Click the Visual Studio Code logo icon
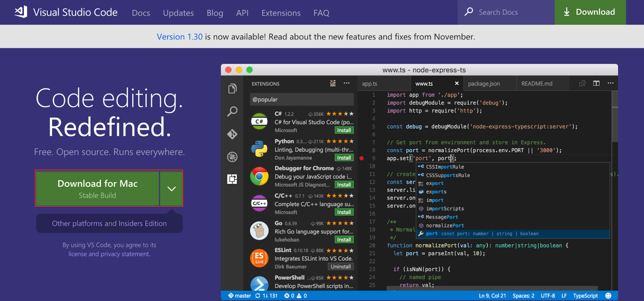The height and width of the screenshot is (301, 644). (x=21, y=12)
